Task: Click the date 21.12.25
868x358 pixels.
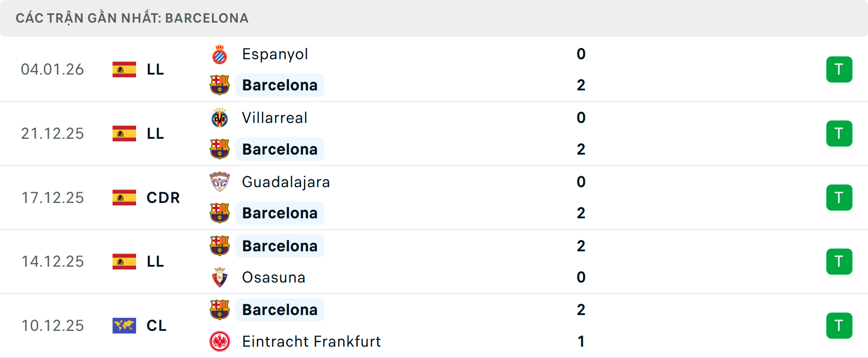Action: pyautogui.click(x=52, y=133)
